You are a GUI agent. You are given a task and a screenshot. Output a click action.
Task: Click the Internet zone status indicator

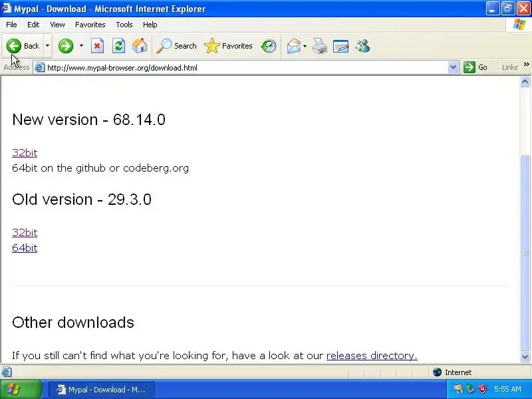[452, 372]
